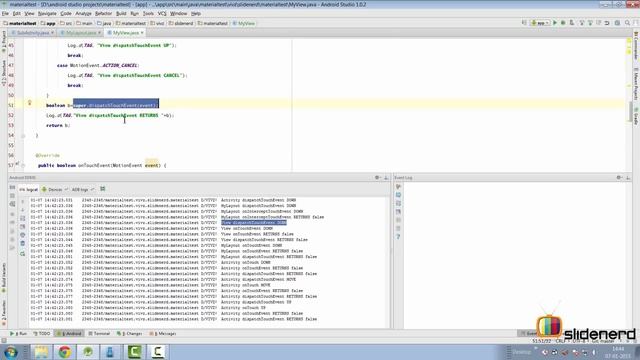This screenshot has height=360, width=640.
Task: Click the green Run app button
Action: click(555, 23)
